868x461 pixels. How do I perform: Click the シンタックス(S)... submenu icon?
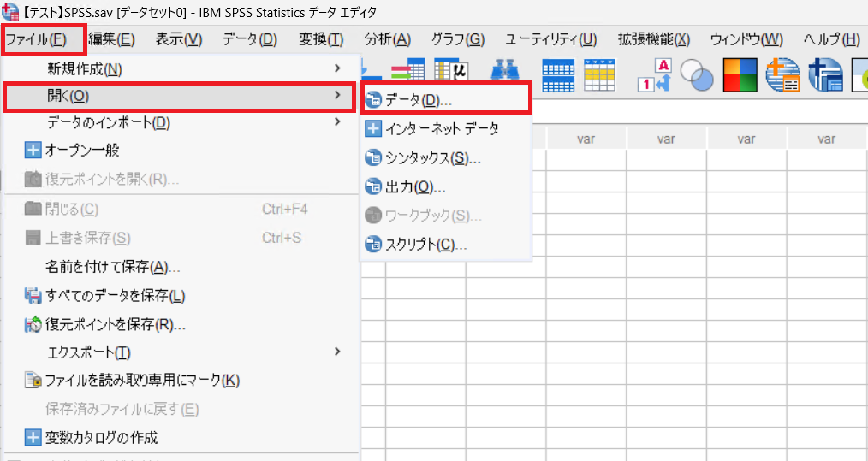click(374, 158)
